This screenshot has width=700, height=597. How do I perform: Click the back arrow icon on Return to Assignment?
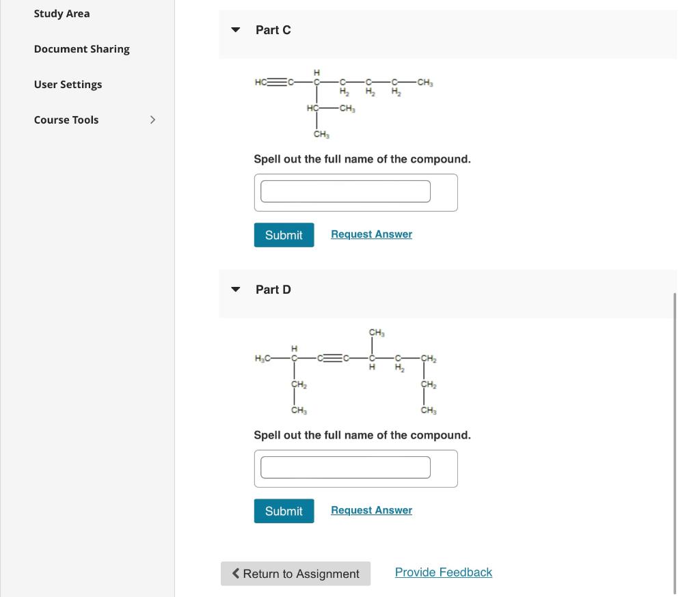click(235, 573)
